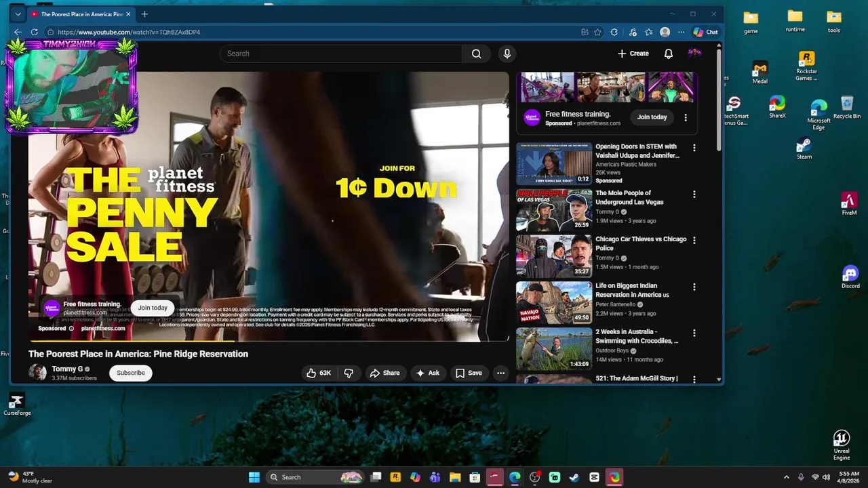
Task: Show hidden system tray icons
Action: click(786, 477)
